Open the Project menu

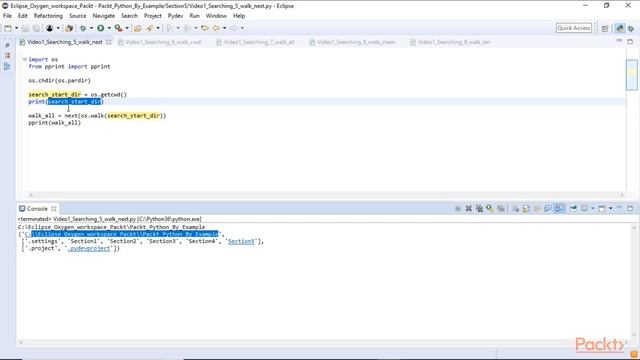pyautogui.click(x=153, y=16)
